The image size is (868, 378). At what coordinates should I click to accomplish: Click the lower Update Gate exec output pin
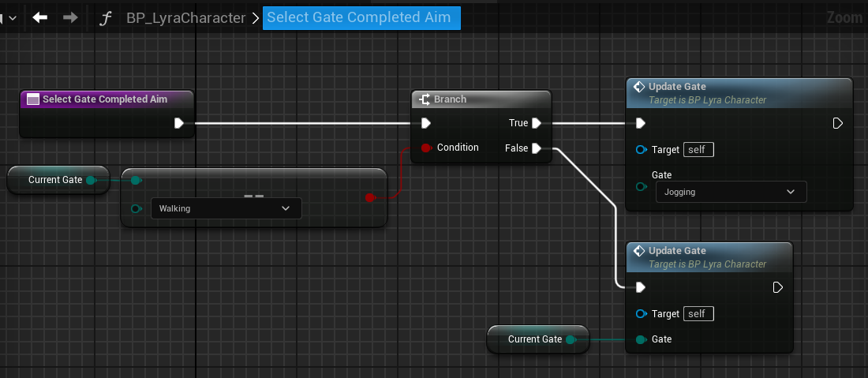pos(778,287)
